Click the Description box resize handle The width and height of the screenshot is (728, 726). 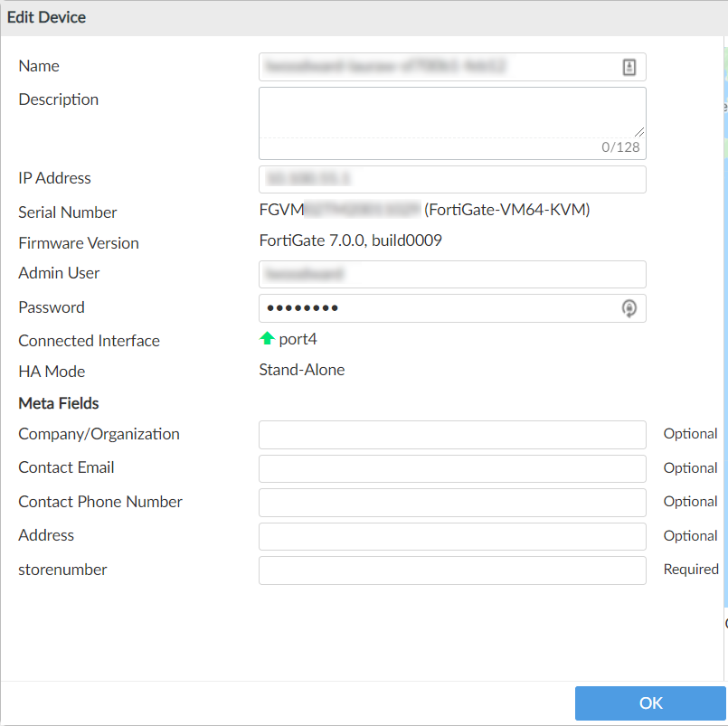tap(639, 131)
